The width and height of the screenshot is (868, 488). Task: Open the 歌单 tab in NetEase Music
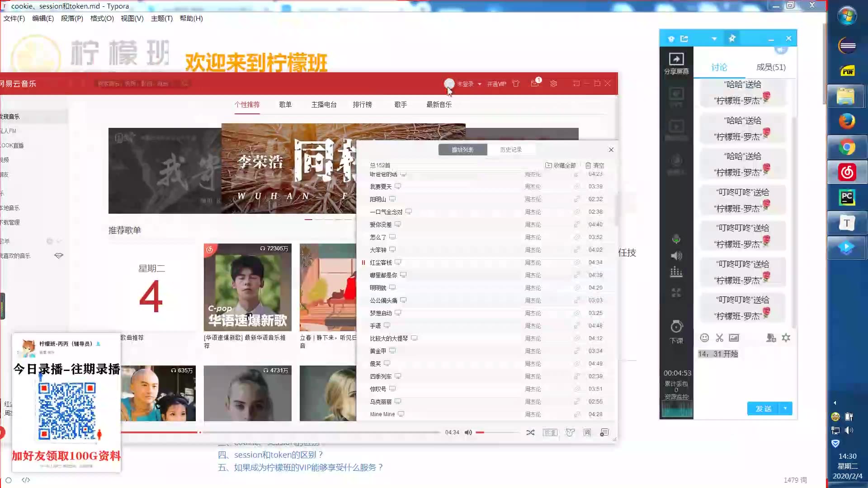(285, 104)
